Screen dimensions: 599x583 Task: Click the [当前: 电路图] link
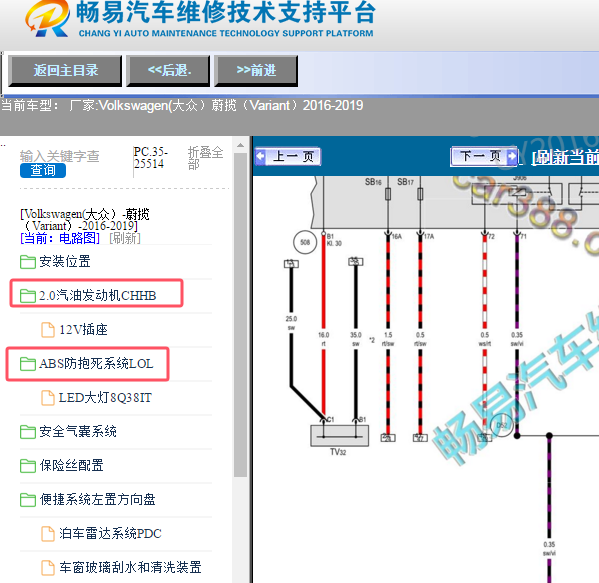click(x=60, y=238)
